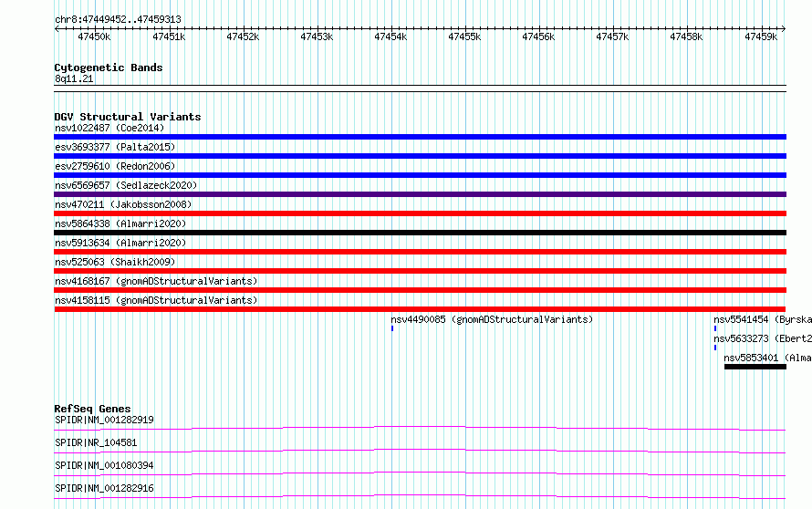Click the chr8:47449452..47459313 coordinates text
Screen dimensions: 812x509
pos(118,20)
